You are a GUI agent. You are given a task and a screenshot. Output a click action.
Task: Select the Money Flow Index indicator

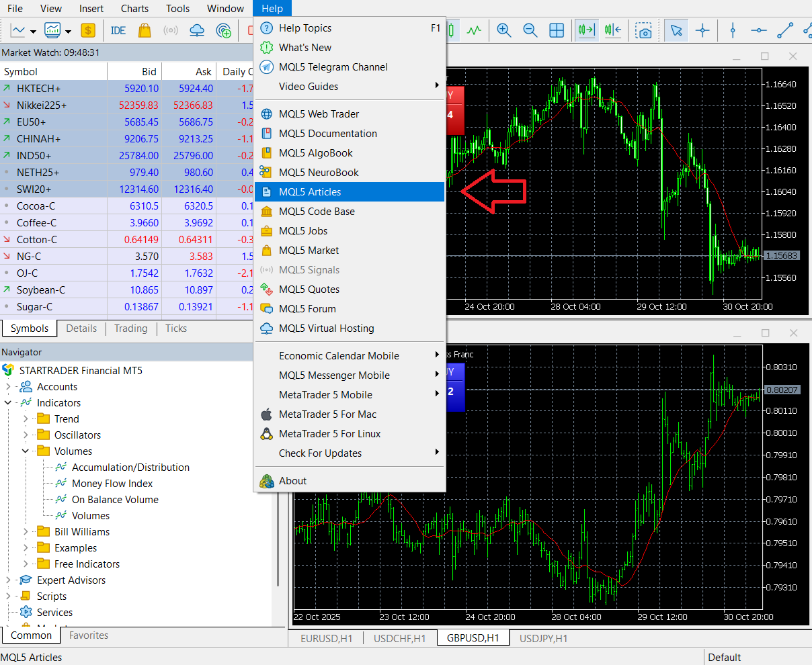click(x=112, y=484)
